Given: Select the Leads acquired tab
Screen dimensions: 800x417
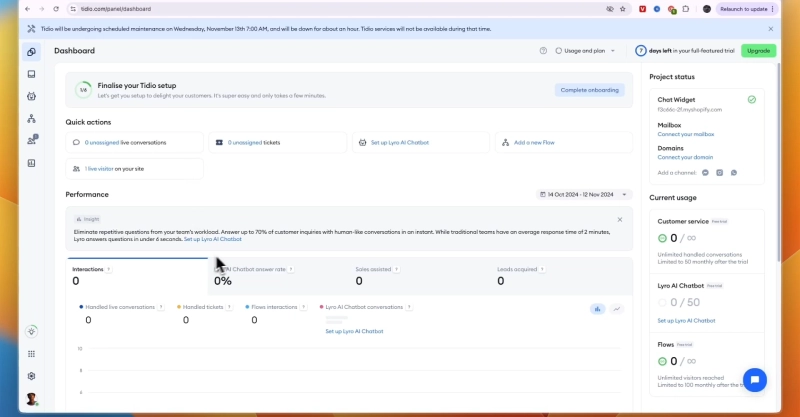Looking at the screenshot, I should coord(562,277).
